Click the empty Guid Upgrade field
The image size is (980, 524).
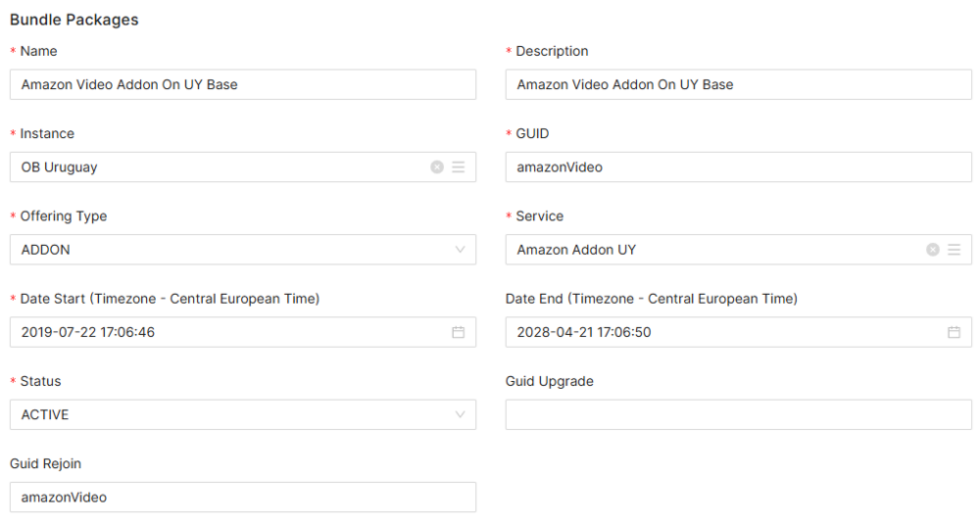click(739, 414)
